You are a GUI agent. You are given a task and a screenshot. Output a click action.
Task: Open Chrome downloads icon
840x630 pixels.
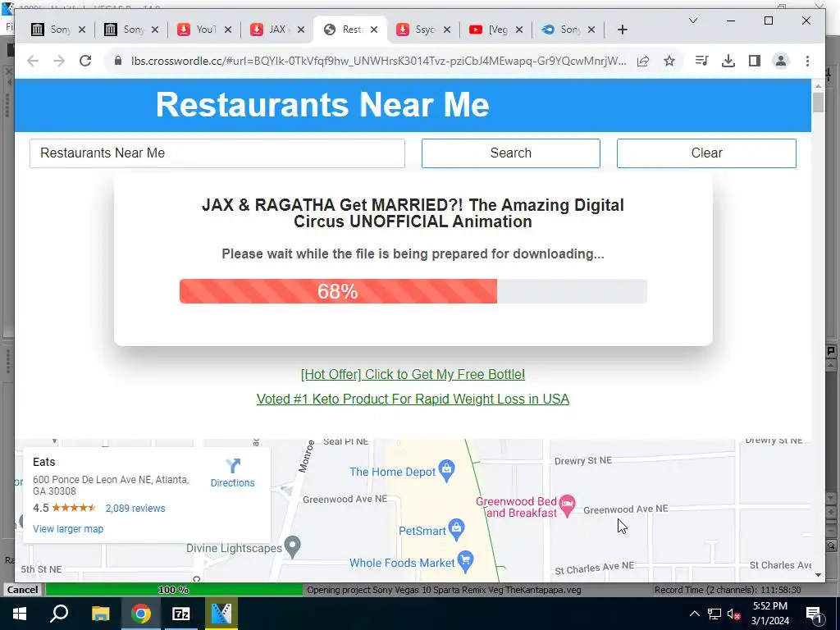pos(728,61)
